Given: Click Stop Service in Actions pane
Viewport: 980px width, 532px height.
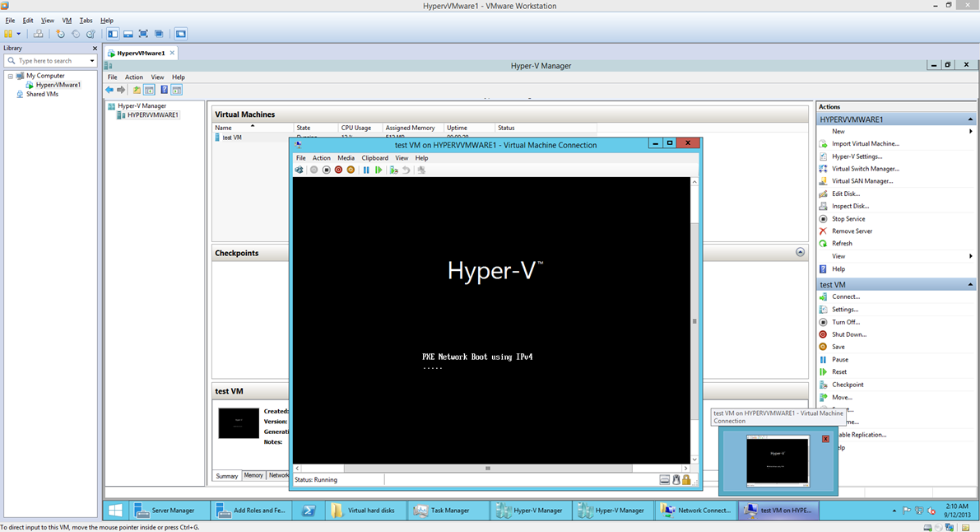Looking at the screenshot, I should (x=848, y=219).
